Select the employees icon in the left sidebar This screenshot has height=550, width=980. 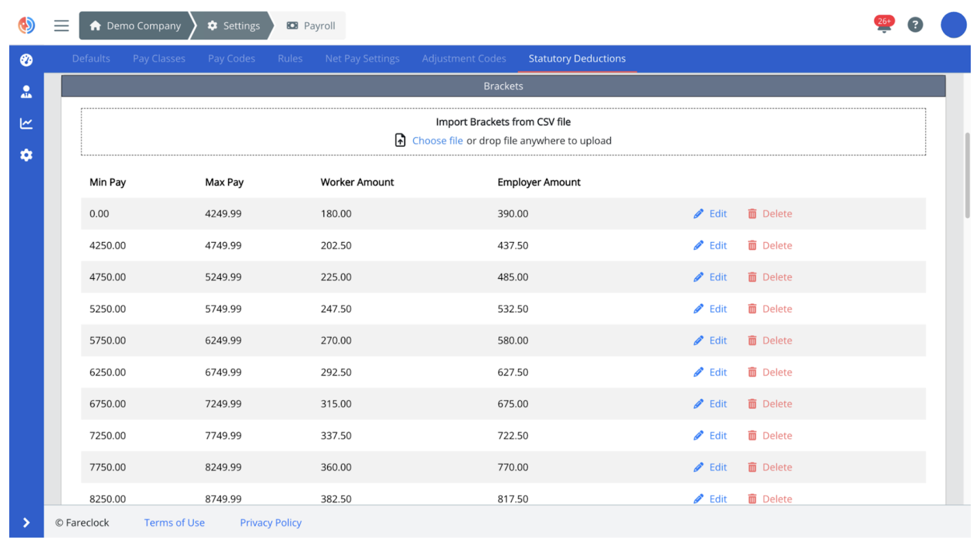[26, 92]
